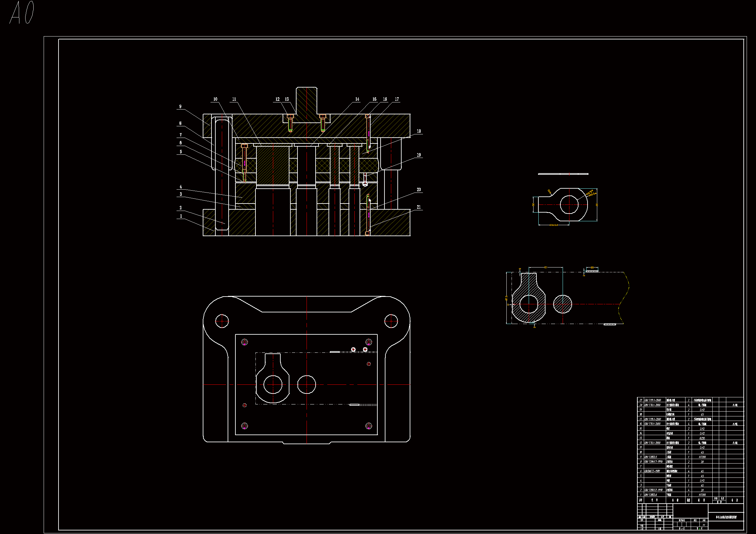Click callout number 4 in section view
The width and height of the screenshot is (756, 534).
(x=180, y=186)
